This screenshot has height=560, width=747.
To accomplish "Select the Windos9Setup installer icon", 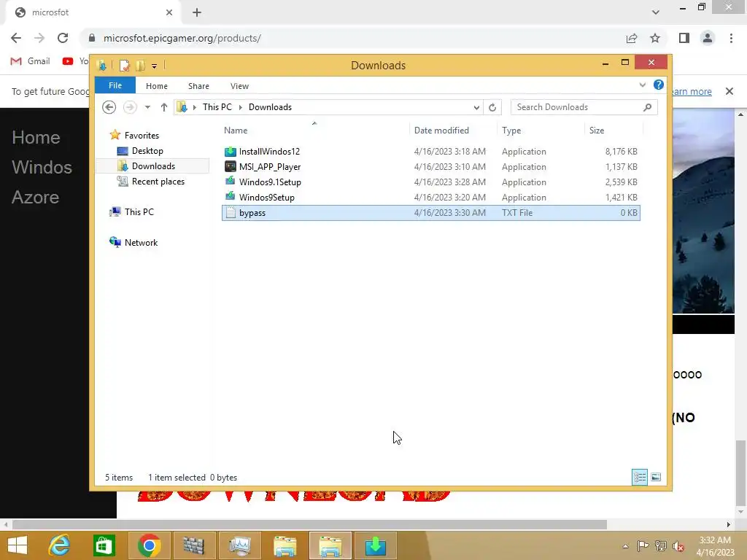I will pyautogui.click(x=230, y=197).
